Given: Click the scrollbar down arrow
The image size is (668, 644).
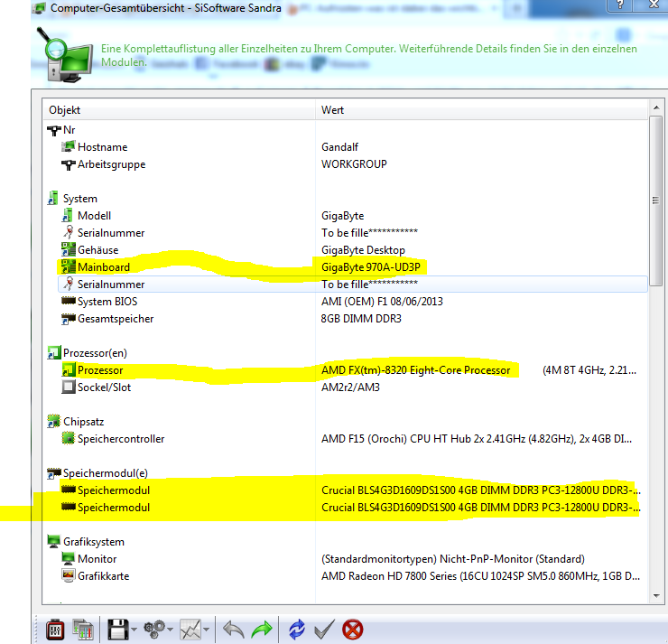Looking at the screenshot, I should click(656, 596).
